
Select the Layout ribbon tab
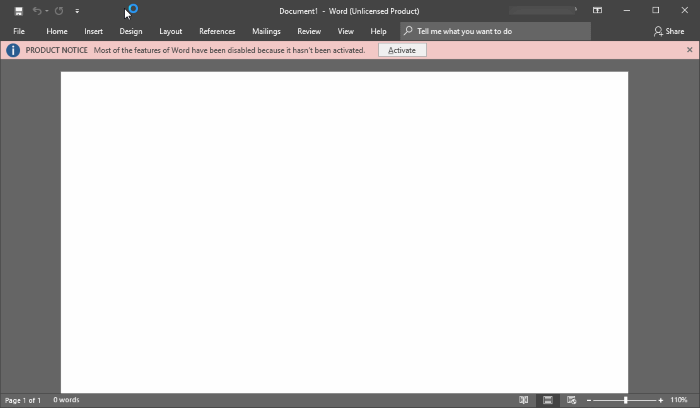coord(171,31)
